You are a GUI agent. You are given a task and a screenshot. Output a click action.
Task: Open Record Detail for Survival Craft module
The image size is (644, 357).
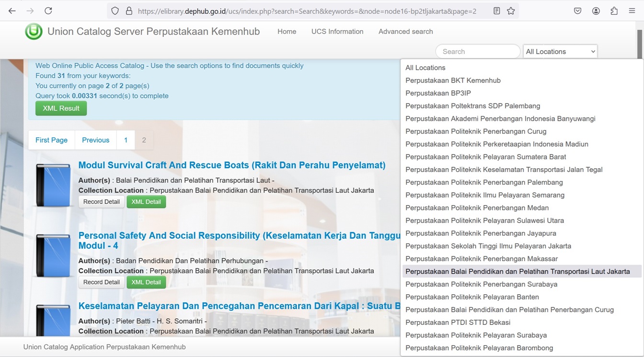pyautogui.click(x=101, y=202)
